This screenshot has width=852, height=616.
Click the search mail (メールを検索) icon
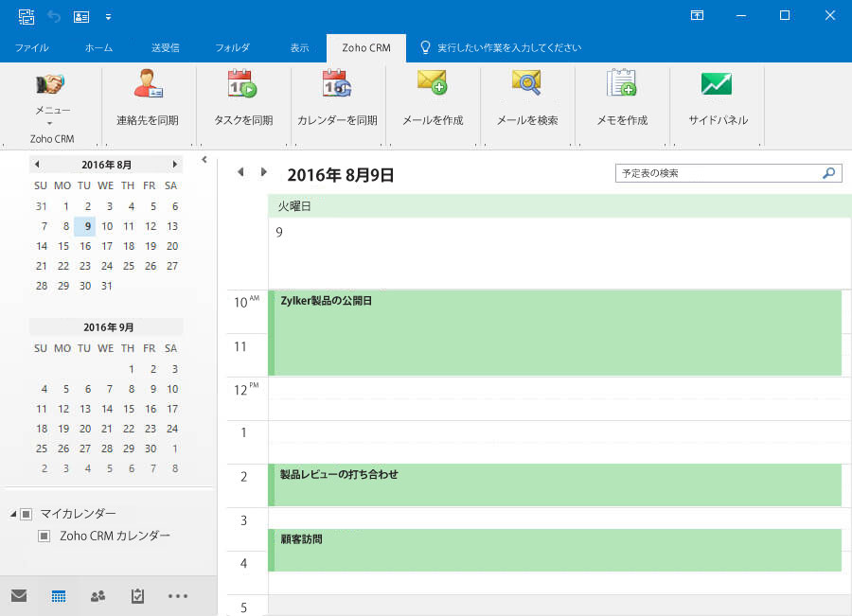[x=526, y=82]
